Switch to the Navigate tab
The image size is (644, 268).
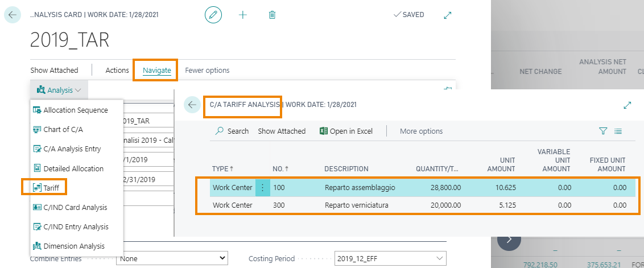click(x=157, y=71)
